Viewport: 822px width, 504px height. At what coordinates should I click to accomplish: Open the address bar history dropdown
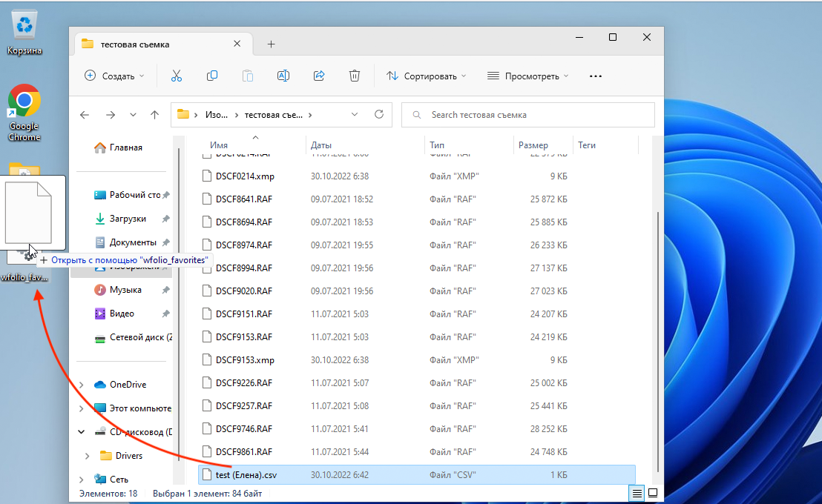355,115
